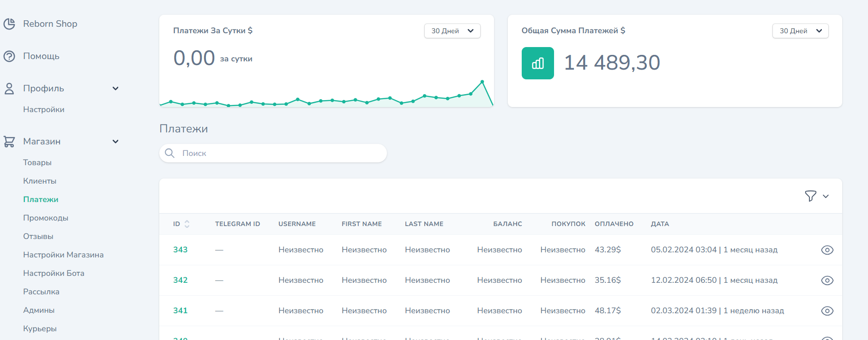Click the peak point on the payments chart

coord(482,82)
